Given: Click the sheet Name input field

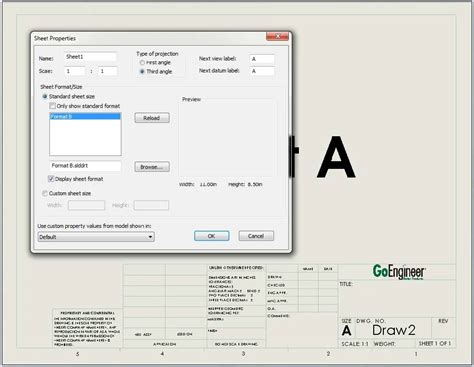Looking at the screenshot, I should 90,57.
